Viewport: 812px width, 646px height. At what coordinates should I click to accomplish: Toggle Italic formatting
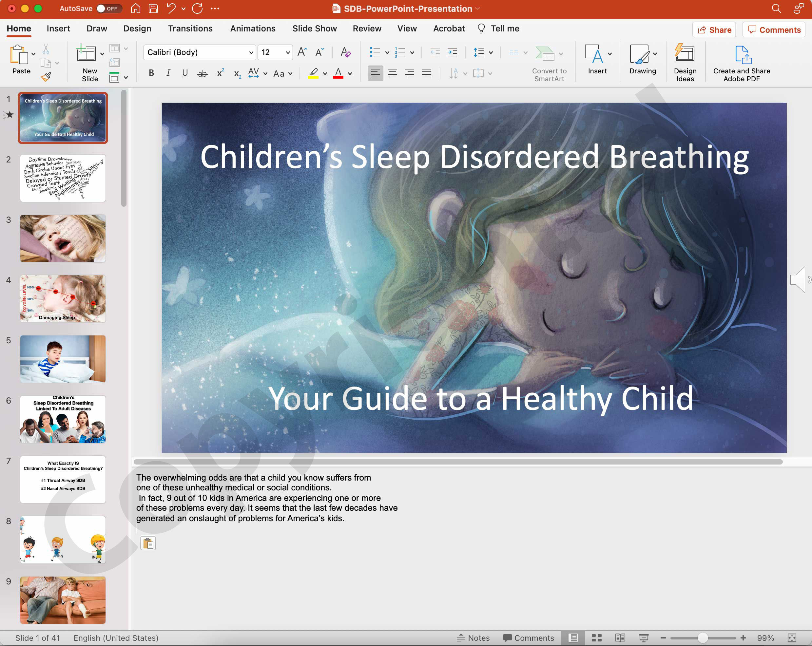(x=168, y=73)
